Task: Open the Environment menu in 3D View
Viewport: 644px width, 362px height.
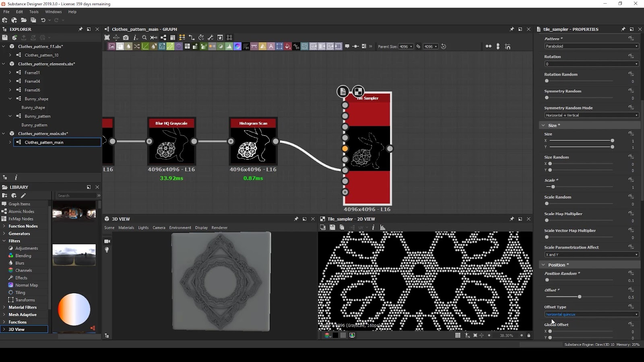Action: (180, 228)
